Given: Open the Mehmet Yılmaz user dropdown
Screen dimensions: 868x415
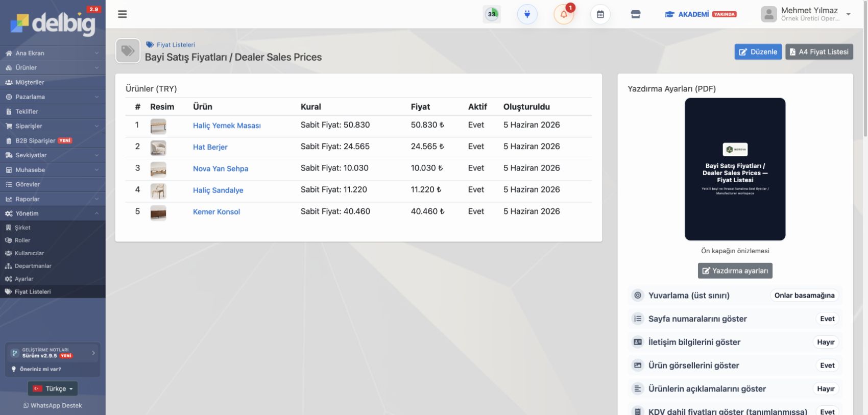Looking at the screenshot, I should coord(807,14).
